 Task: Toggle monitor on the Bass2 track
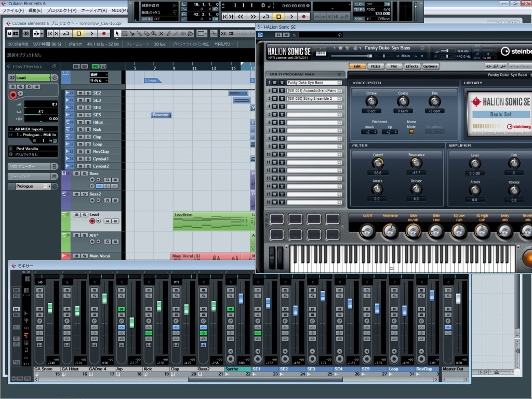(98, 201)
